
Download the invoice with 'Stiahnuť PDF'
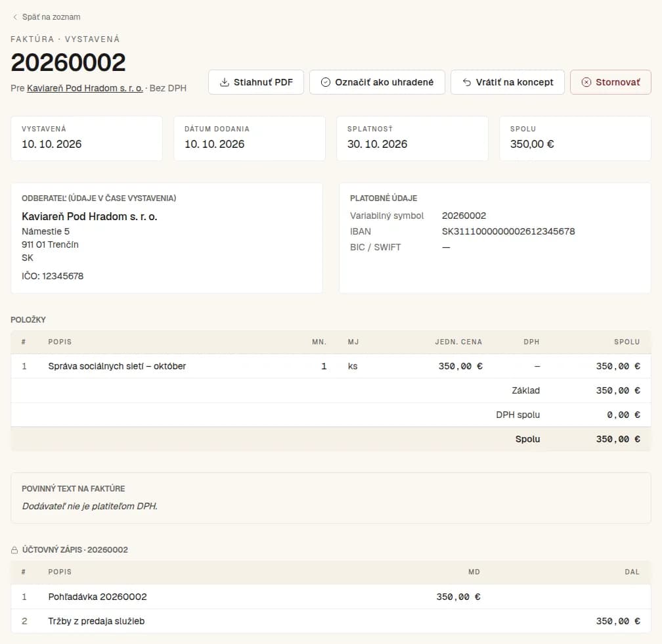tap(256, 82)
